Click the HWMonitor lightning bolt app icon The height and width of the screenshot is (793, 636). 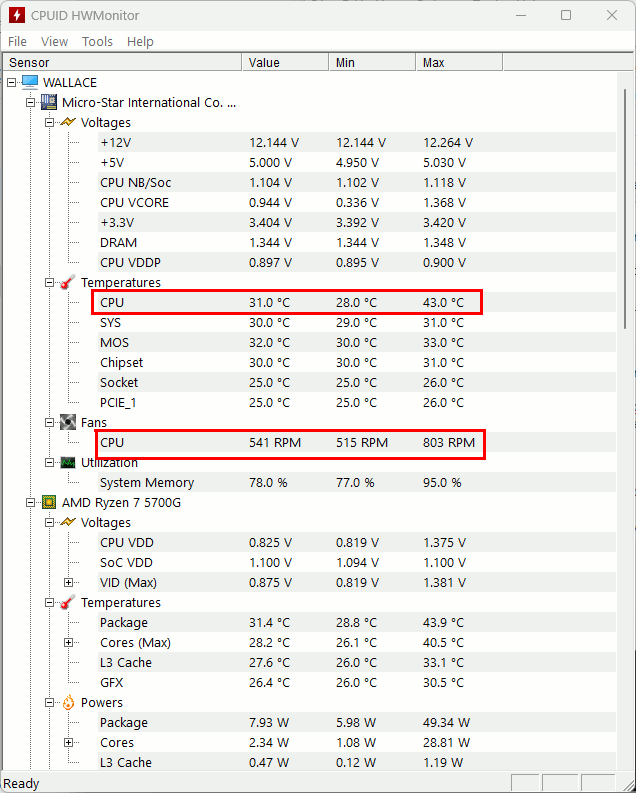pyautogui.click(x=16, y=15)
